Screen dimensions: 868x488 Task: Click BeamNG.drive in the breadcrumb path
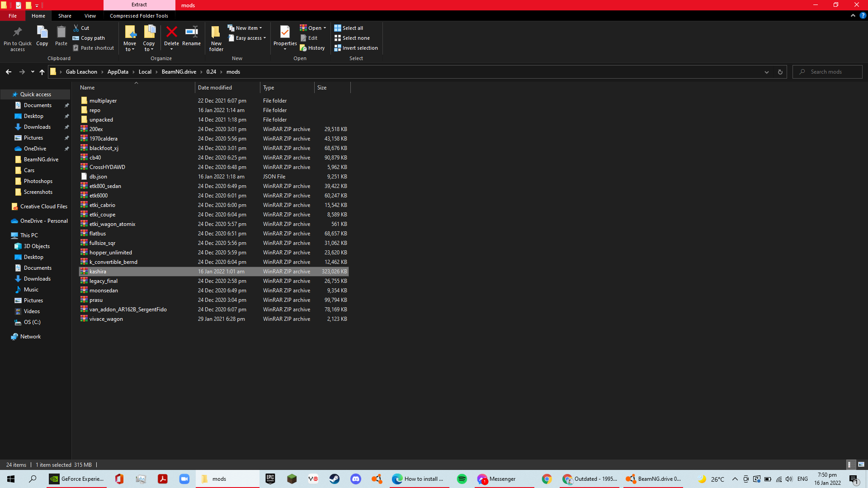(179, 72)
